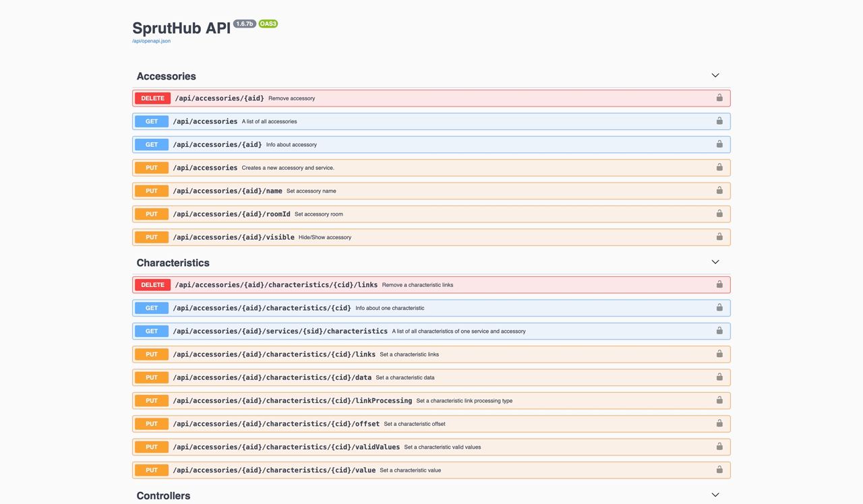The height and width of the screenshot is (504, 863).
Task: Collapse the Characteristics section chevron
Action: [715, 262]
